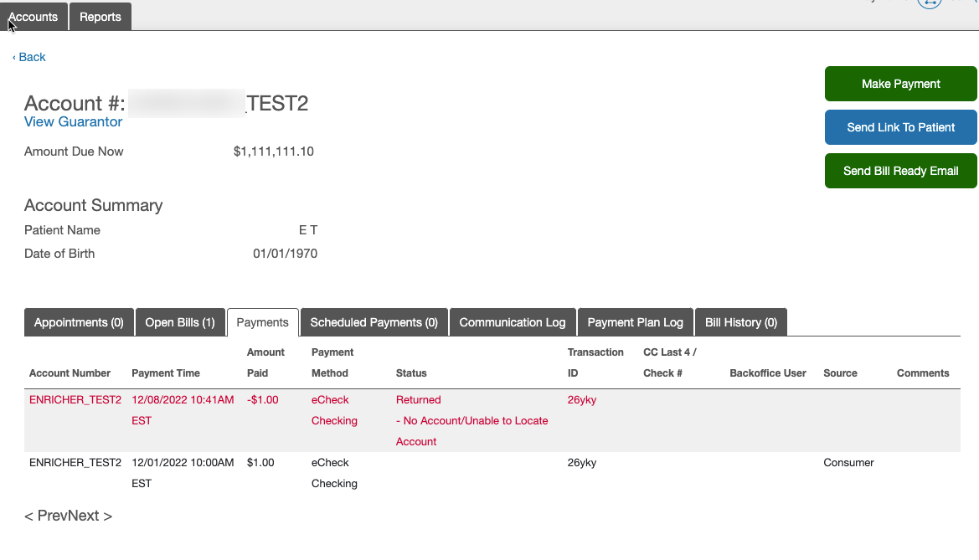
Task: Send the Bill Ready Email
Action: click(x=900, y=171)
